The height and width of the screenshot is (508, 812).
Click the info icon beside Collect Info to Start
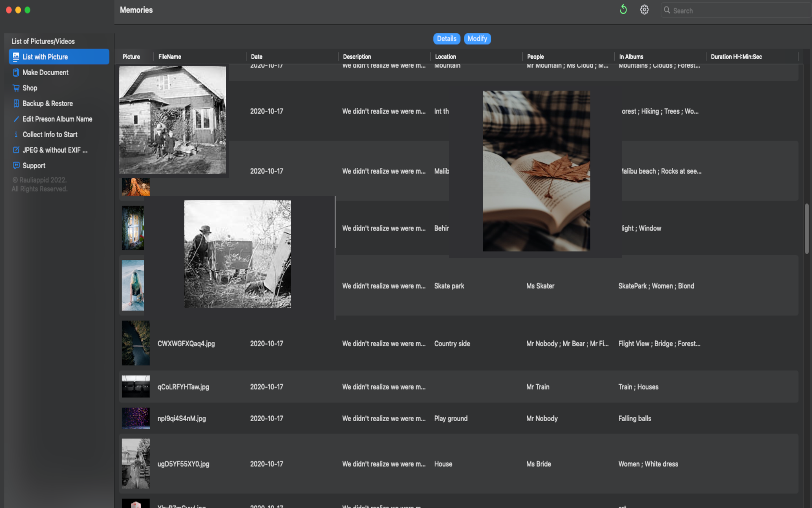pos(16,134)
